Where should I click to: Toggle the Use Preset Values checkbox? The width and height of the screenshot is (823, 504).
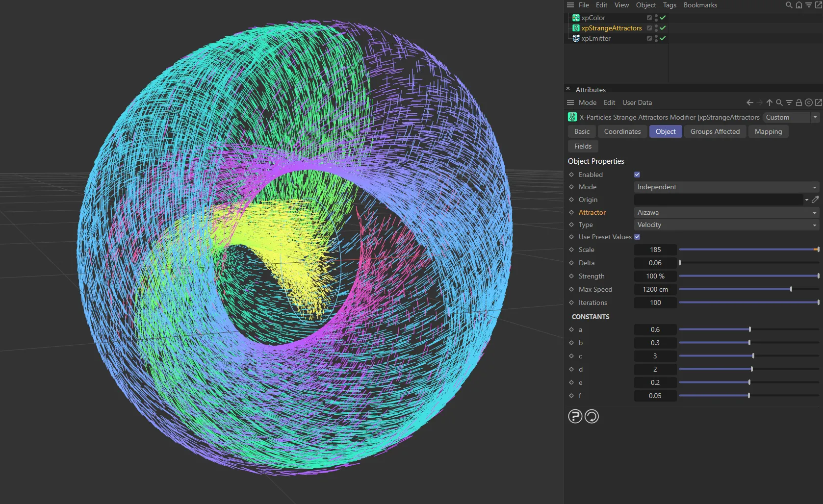(637, 237)
